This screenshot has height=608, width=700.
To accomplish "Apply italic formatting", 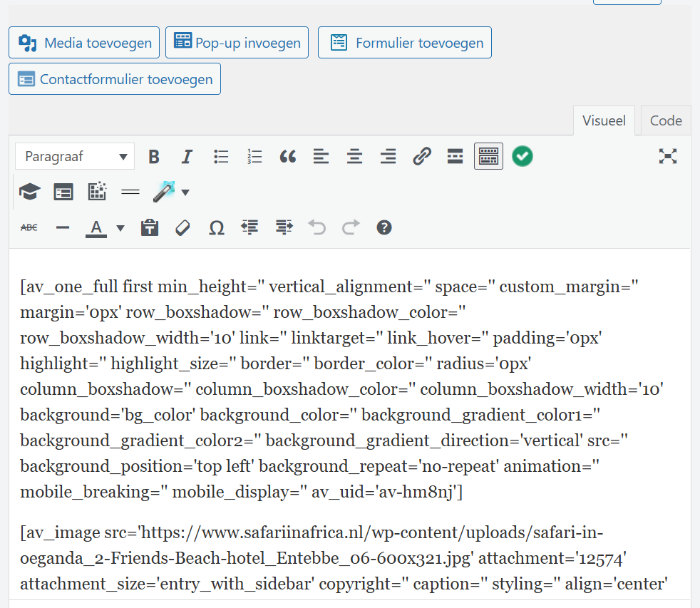I will click(187, 157).
